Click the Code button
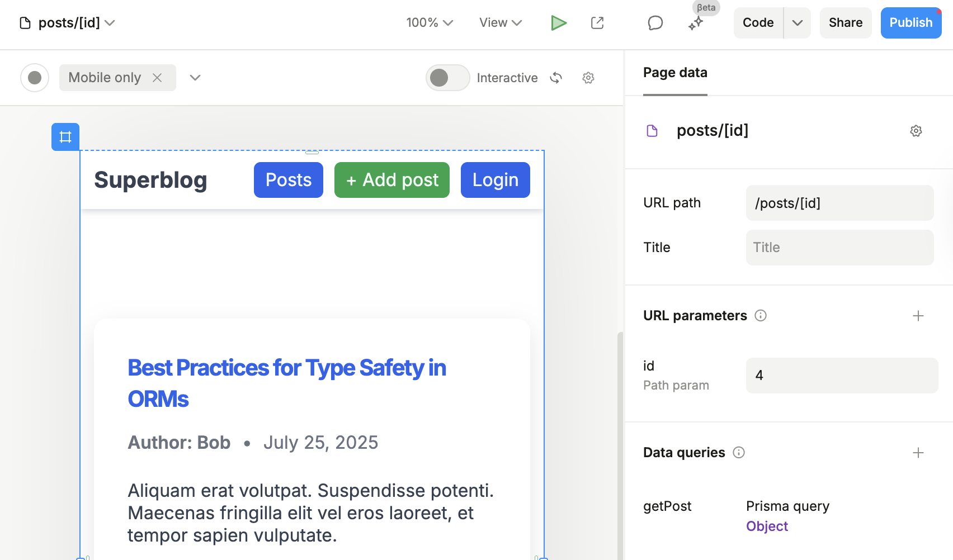 coord(758,23)
